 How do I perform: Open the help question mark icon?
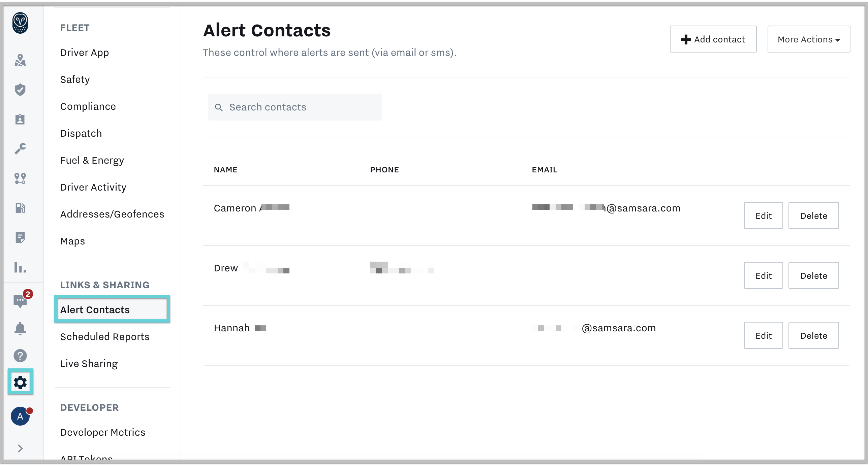click(x=20, y=356)
